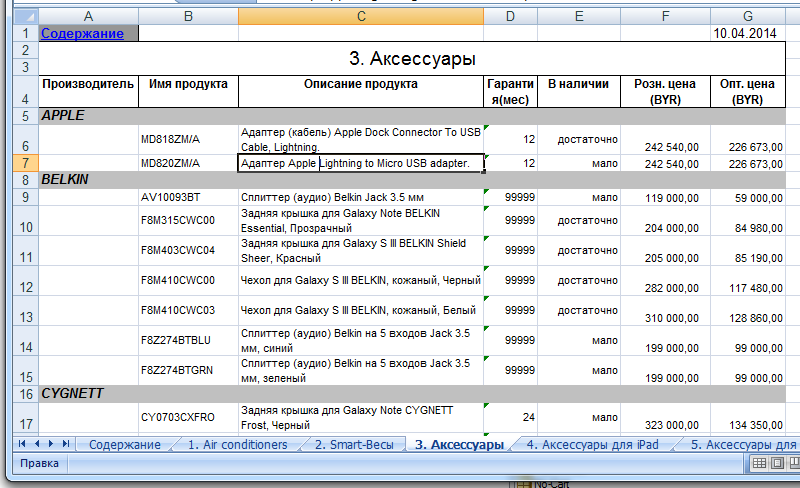Open the Содержание sheet tab
The image size is (800, 488).
(124, 445)
